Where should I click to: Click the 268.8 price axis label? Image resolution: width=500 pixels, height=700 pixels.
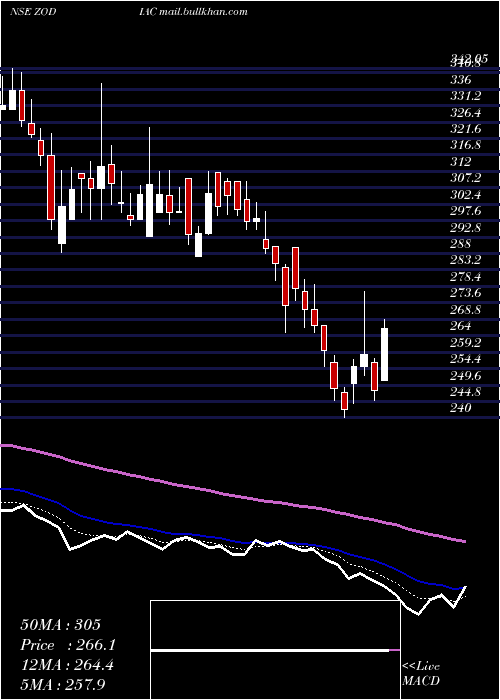tap(466, 310)
